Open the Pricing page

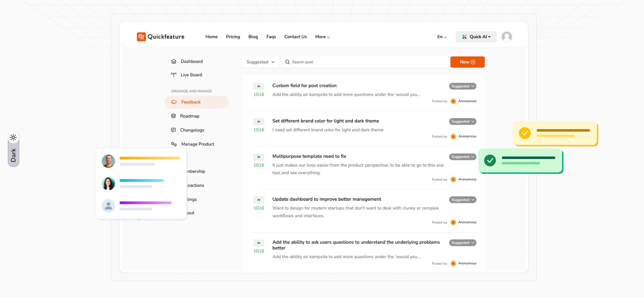(x=233, y=37)
